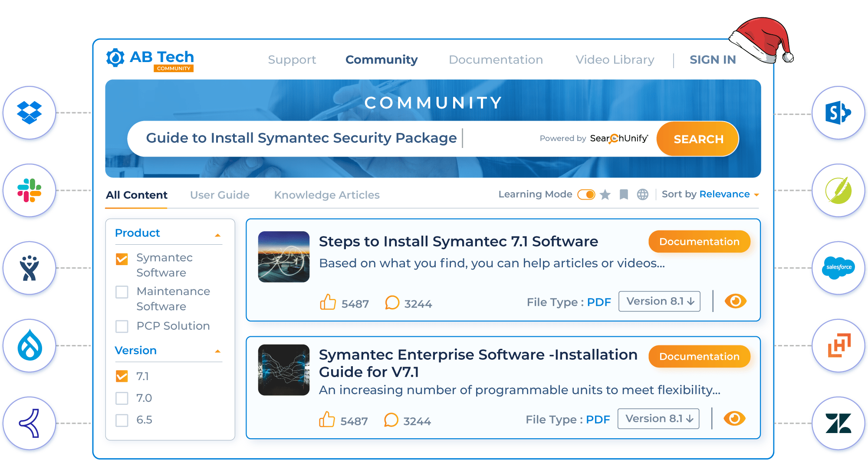868x476 pixels.
Task: Click the PDF file type on second result
Action: click(598, 420)
